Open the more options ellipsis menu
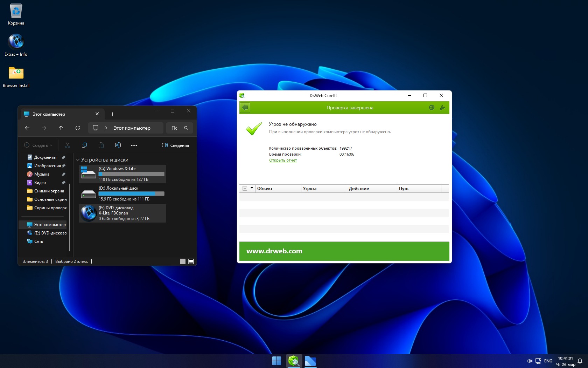The height and width of the screenshot is (368, 588). (134, 145)
